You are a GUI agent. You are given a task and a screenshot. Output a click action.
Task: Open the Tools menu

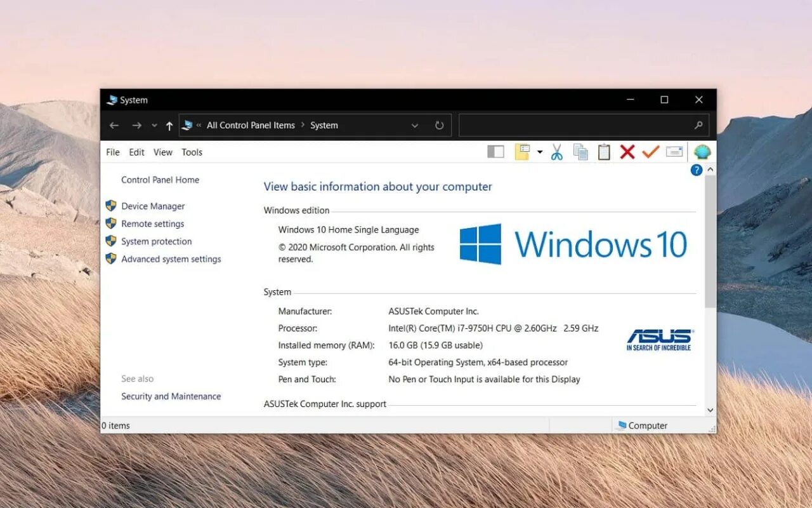coord(192,152)
